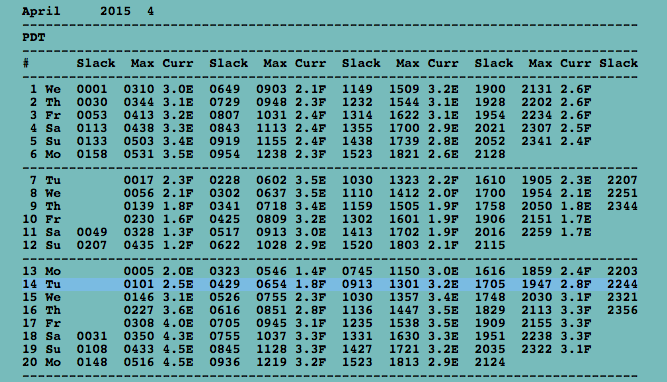Select slack '2124' on row 20 Mo
The height and width of the screenshot is (382, 667).
tap(490, 362)
